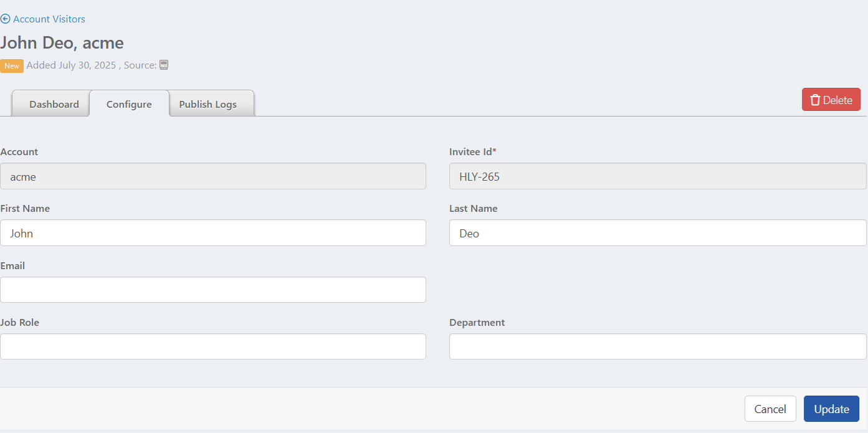Click the Invitee Id field HLY-265
The width and height of the screenshot is (868, 433).
pyautogui.click(x=657, y=176)
